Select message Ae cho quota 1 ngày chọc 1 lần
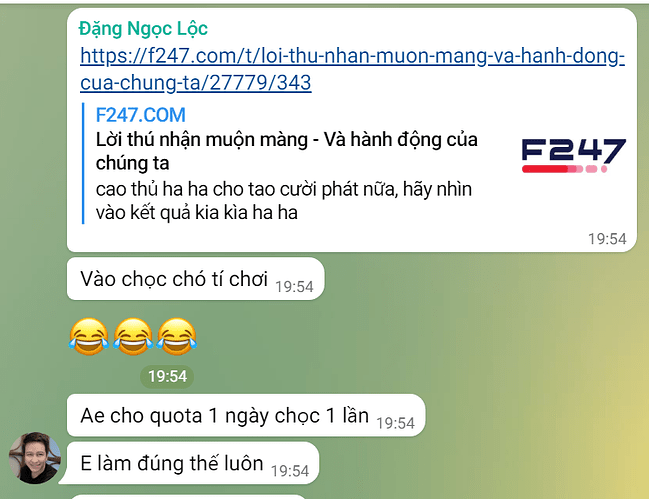The width and height of the screenshot is (649, 499). pos(246,415)
